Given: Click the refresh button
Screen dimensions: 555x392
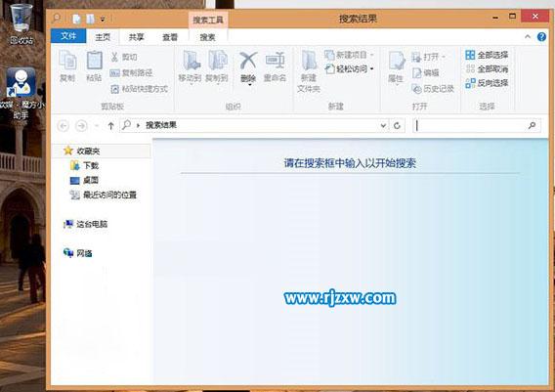Looking at the screenshot, I should (397, 125).
